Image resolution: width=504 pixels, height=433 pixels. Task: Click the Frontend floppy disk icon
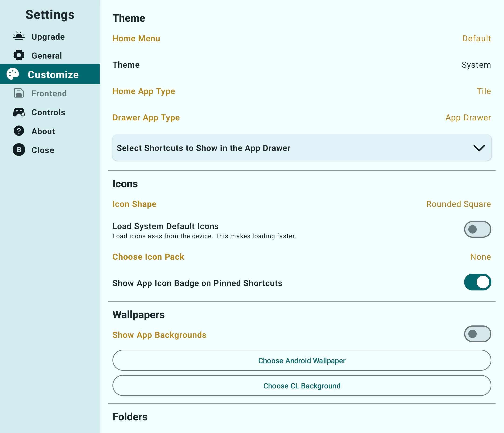[19, 93]
